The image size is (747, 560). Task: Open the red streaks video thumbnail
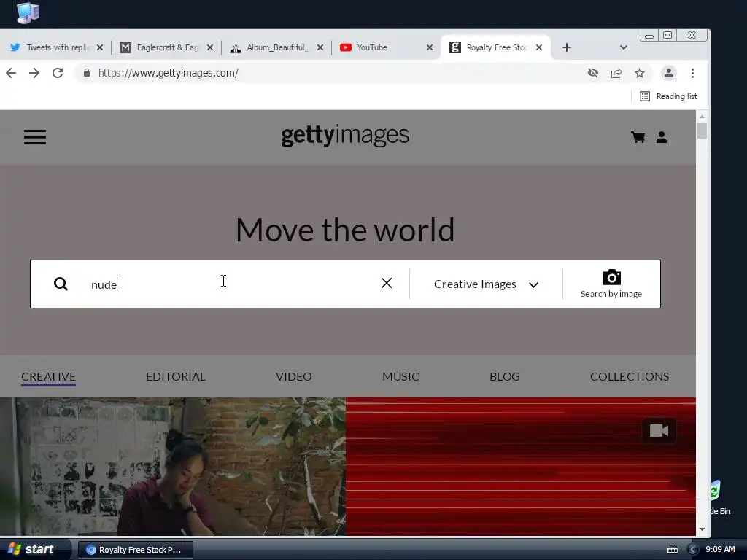[x=521, y=467]
